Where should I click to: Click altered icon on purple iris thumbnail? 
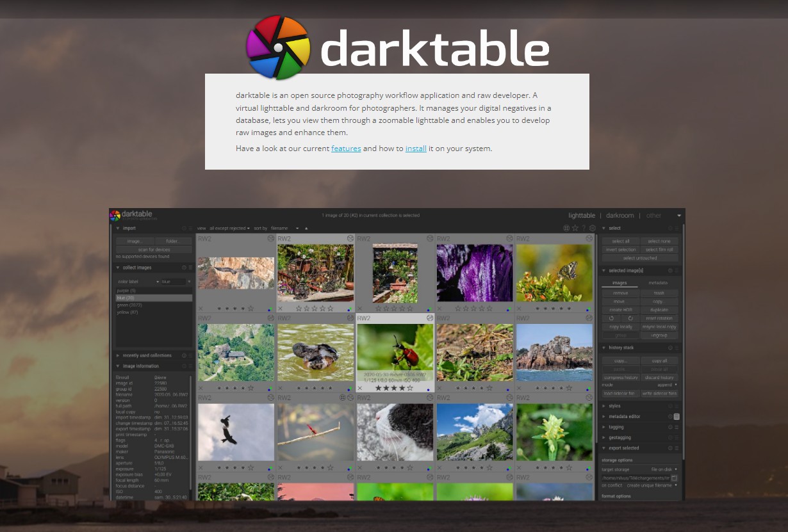click(509, 238)
